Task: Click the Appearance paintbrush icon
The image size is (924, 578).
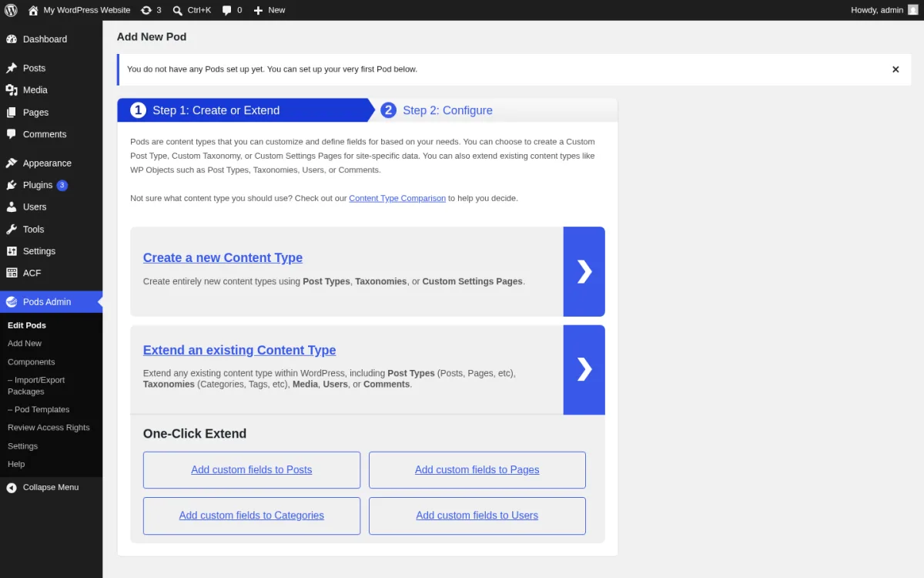Action: click(x=12, y=163)
